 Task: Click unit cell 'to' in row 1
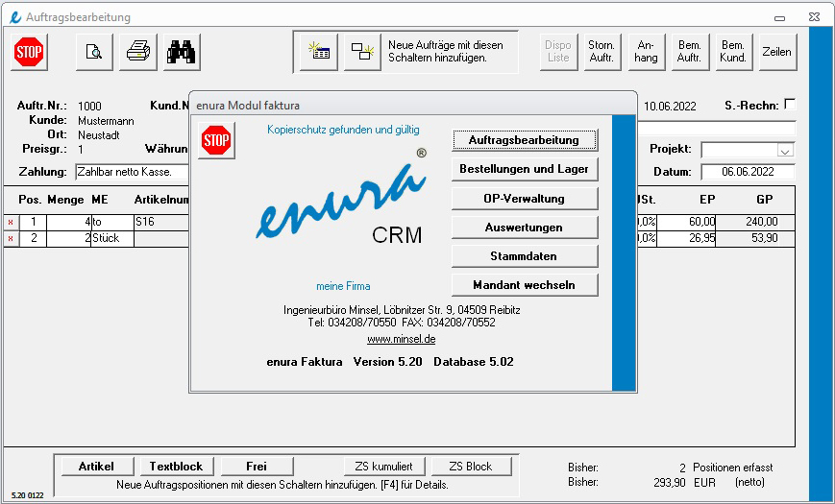pyautogui.click(x=112, y=223)
